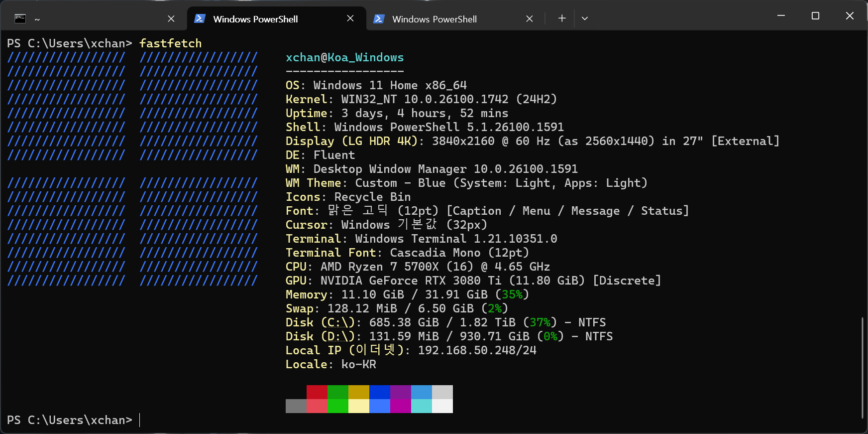Click the Memory usage '35%' value

(512, 294)
